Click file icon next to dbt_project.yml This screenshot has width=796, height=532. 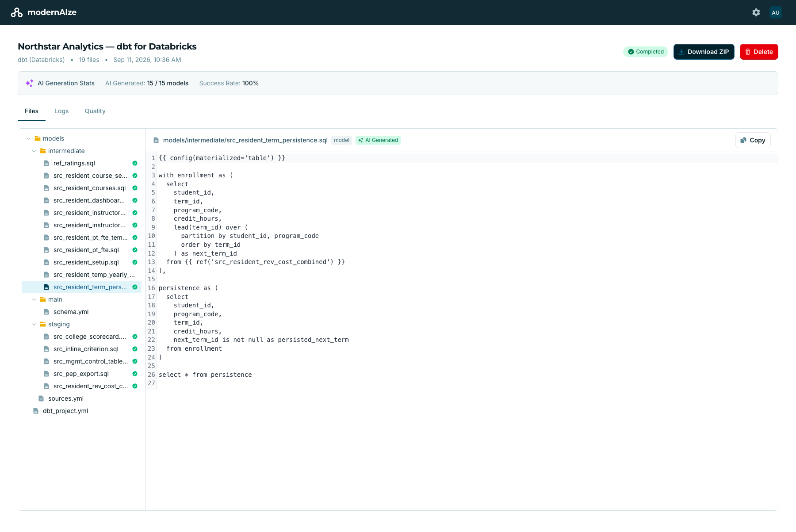click(36, 411)
